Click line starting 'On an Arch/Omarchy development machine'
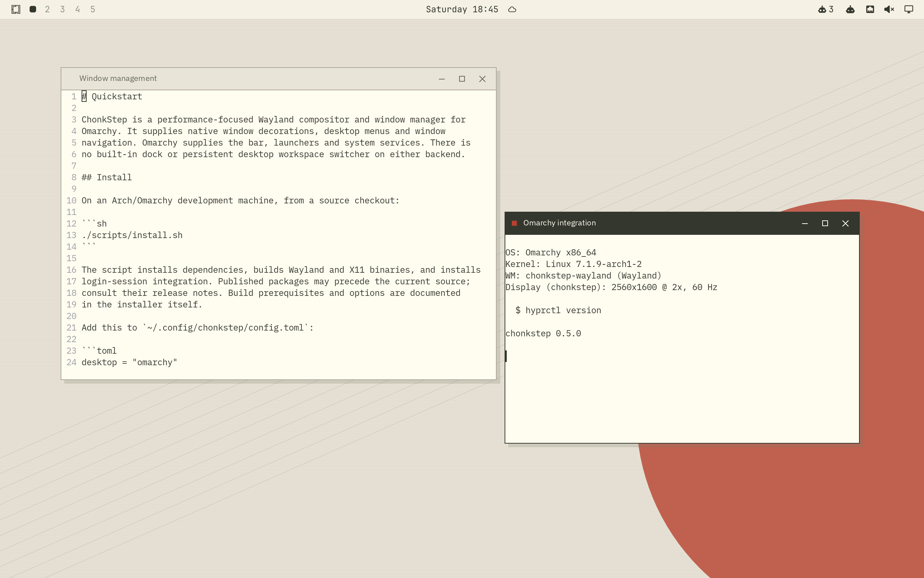The width and height of the screenshot is (924, 578). point(240,201)
